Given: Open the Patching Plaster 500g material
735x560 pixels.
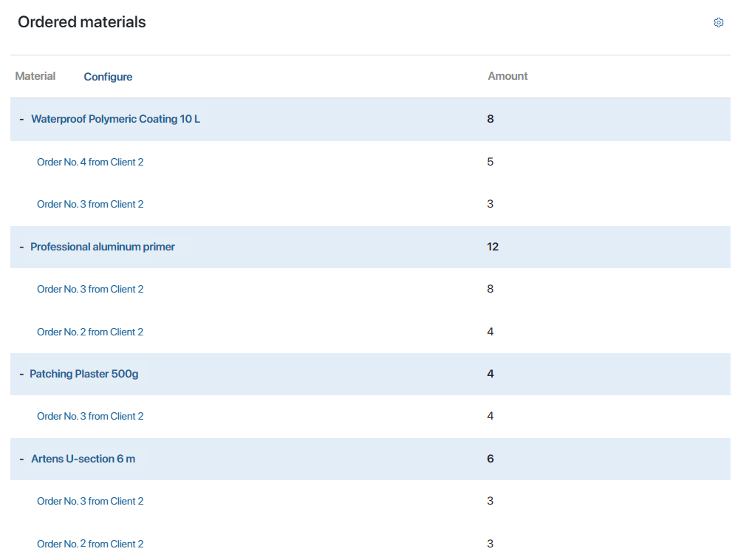Looking at the screenshot, I should click(84, 374).
